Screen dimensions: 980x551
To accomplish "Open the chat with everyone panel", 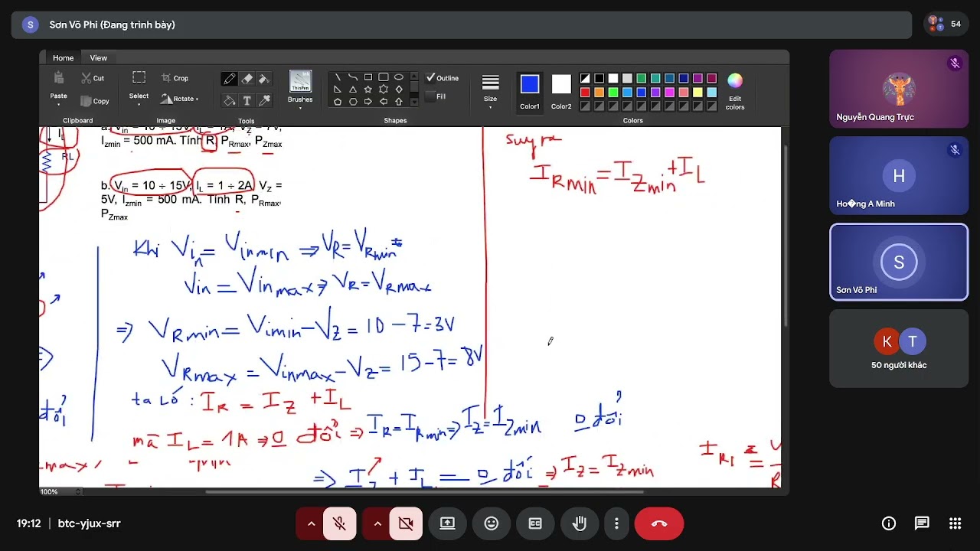I will pyautogui.click(x=922, y=523).
